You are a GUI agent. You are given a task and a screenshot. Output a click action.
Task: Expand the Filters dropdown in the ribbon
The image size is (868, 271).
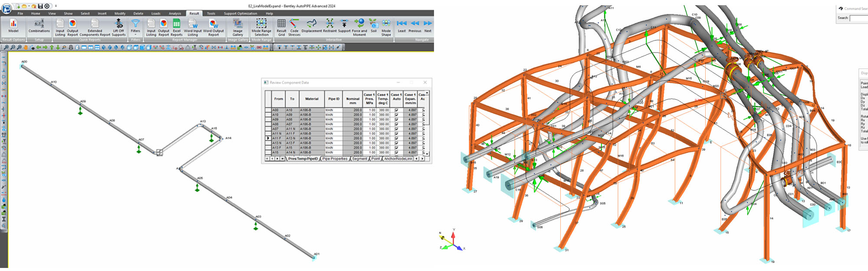point(135,35)
